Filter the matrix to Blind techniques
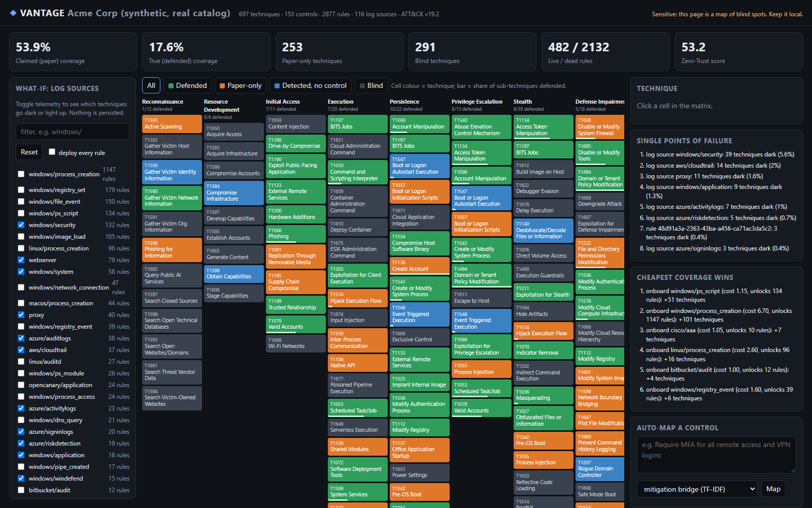This screenshot has width=812, height=508. click(x=371, y=85)
